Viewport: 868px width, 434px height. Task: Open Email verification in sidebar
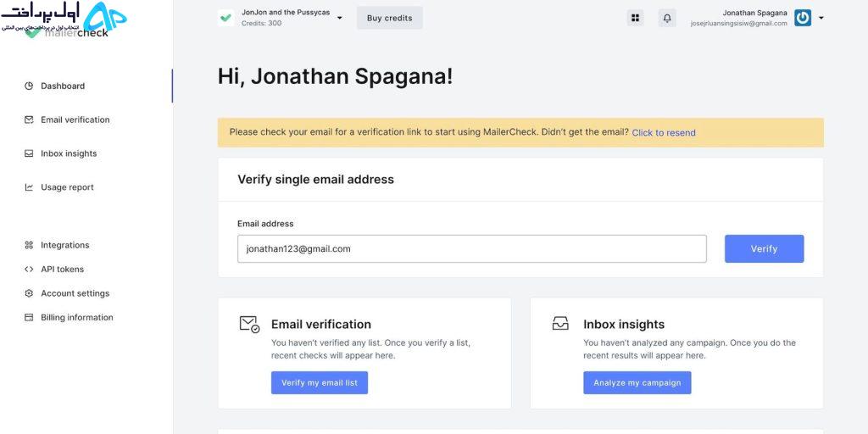point(67,120)
